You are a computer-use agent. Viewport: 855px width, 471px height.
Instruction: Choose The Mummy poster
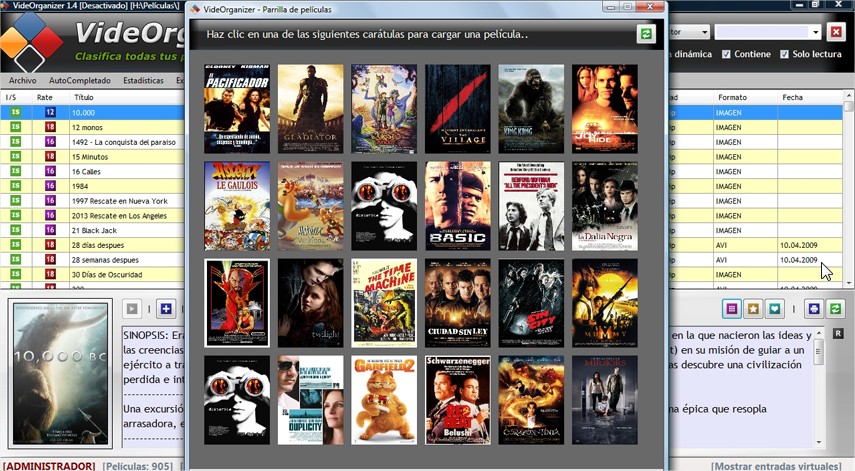point(605,303)
